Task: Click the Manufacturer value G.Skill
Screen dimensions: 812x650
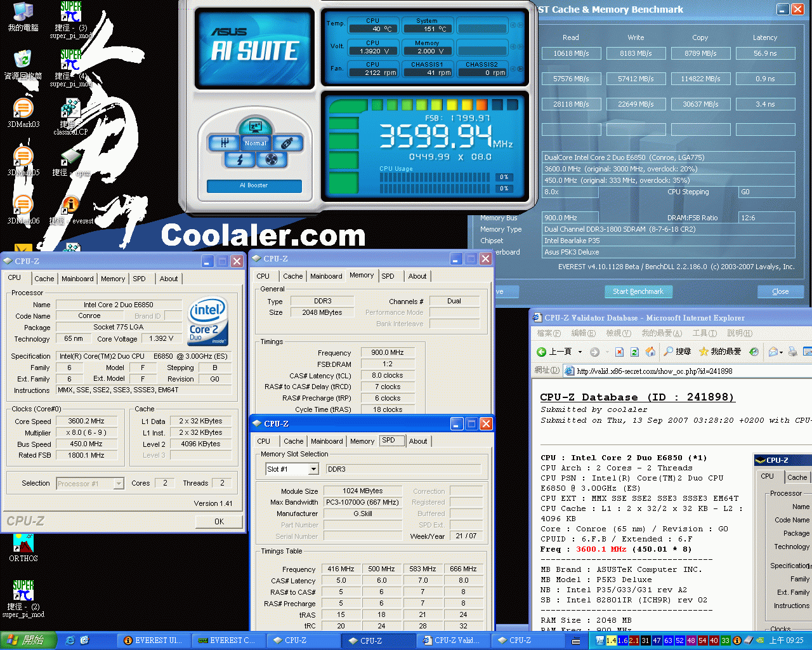Action: coord(363,514)
